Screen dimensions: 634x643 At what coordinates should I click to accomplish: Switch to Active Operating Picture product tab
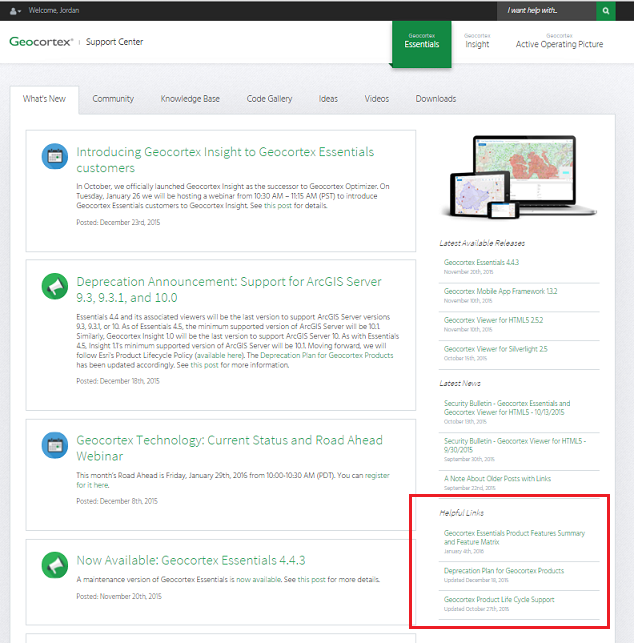[559, 42]
